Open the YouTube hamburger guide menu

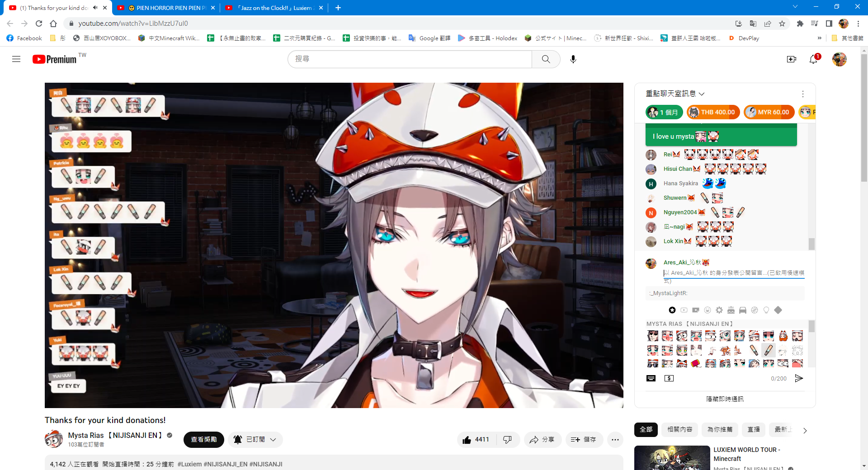click(16, 59)
